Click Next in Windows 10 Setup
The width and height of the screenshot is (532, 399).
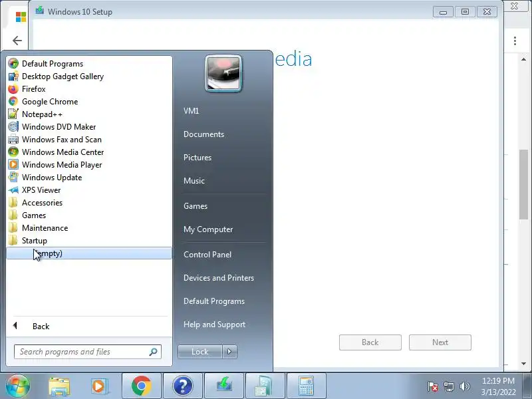click(x=440, y=342)
